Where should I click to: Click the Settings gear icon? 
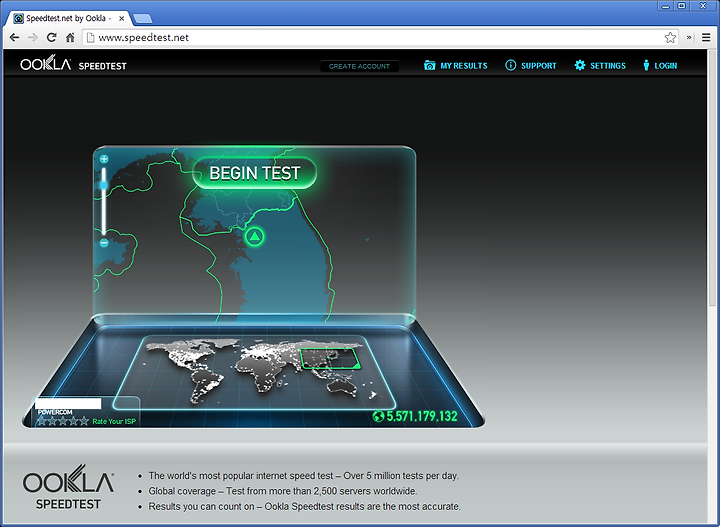pos(580,65)
